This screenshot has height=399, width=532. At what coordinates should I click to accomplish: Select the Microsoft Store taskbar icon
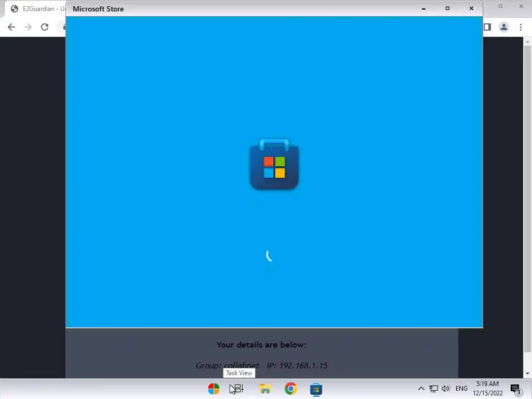pyautogui.click(x=316, y=389)
